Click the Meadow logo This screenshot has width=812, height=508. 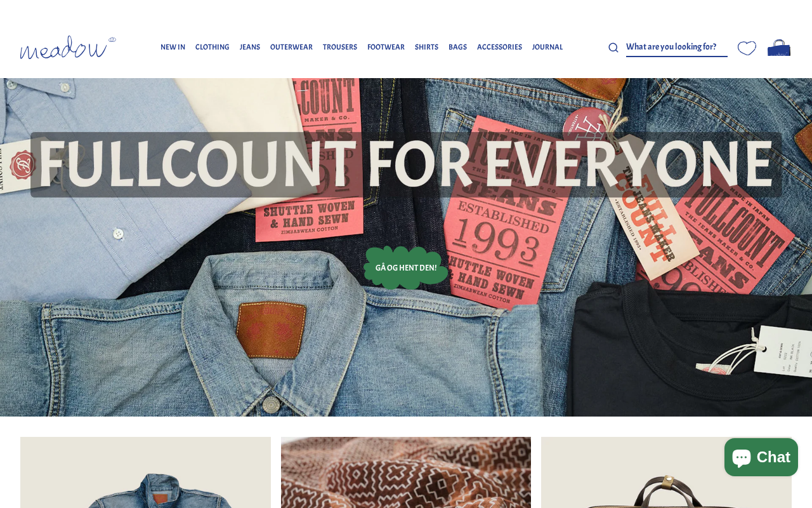[68, 48]
